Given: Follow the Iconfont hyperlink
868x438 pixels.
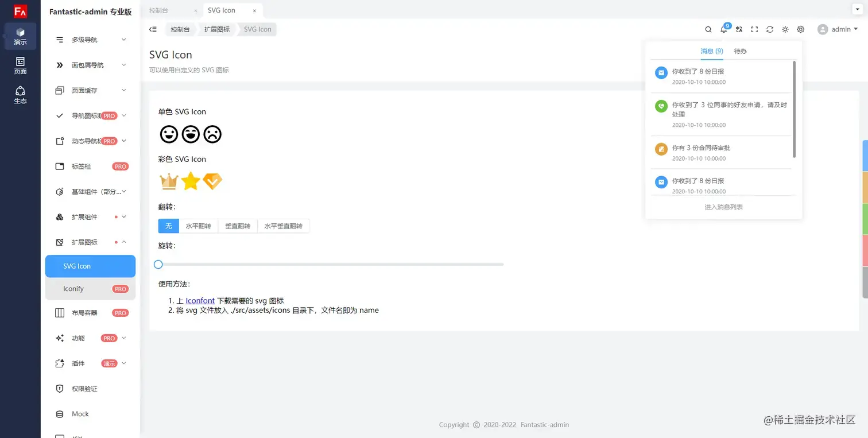Looking at the screenshot, I should (200, 301).
